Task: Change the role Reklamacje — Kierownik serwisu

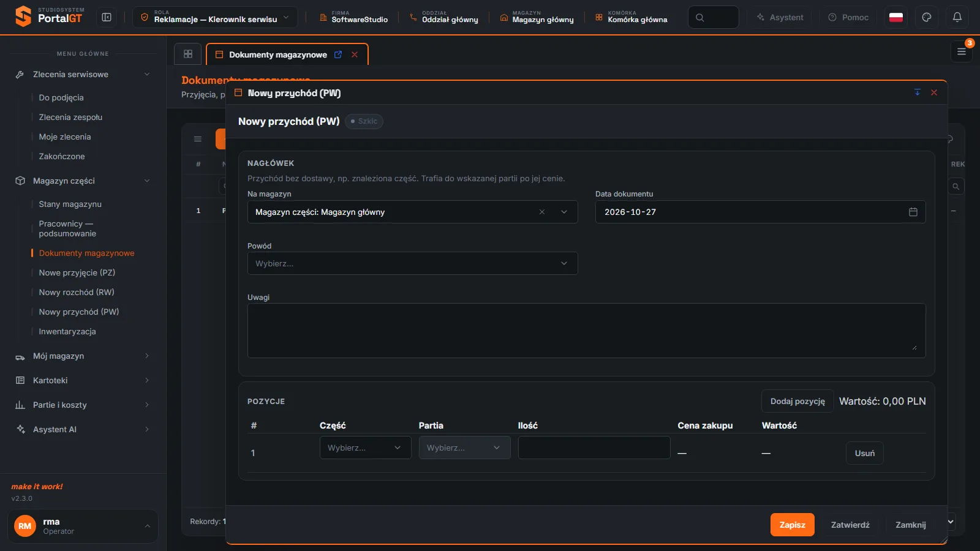Action: tap(215, 17)
